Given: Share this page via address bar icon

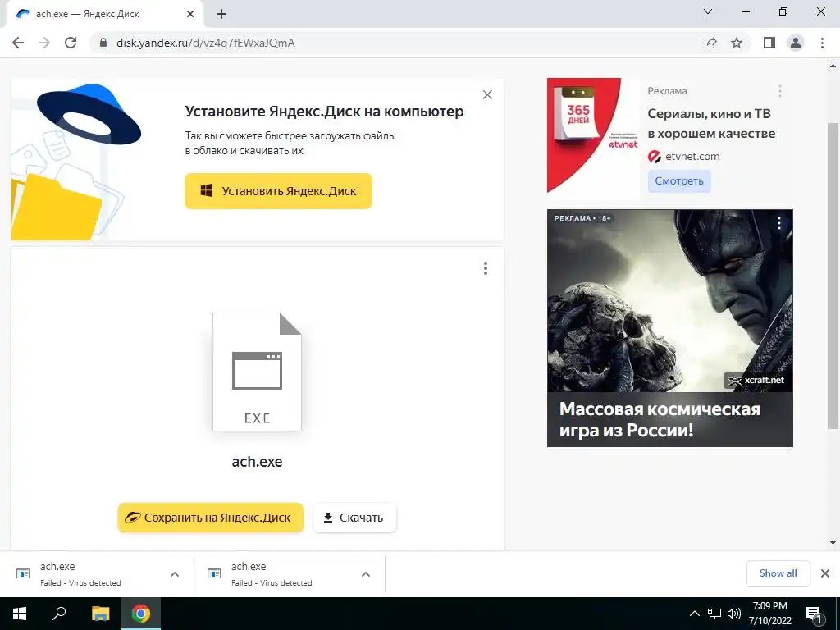Looking at the screenshot, I should (710, 43).
